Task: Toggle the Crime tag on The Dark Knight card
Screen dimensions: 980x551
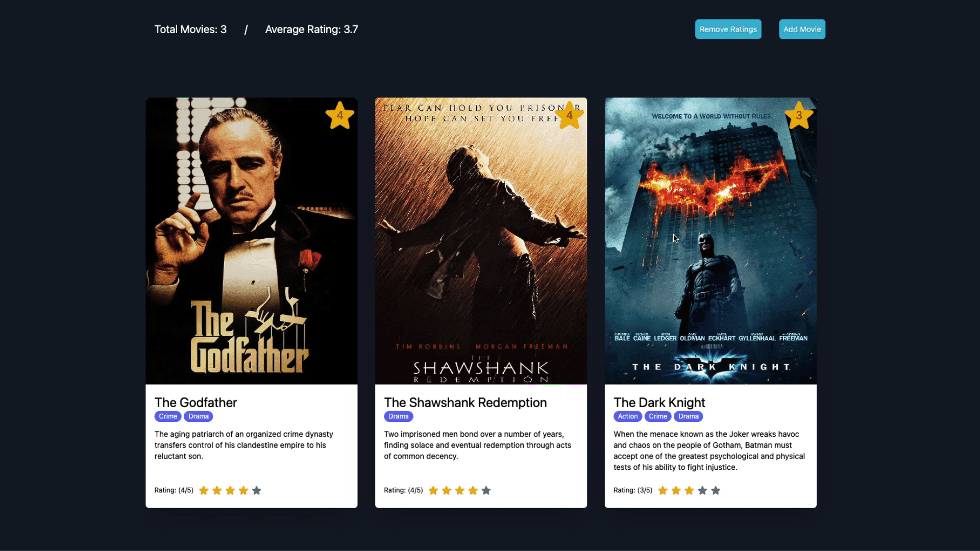Action: click(x=657, y=416)
